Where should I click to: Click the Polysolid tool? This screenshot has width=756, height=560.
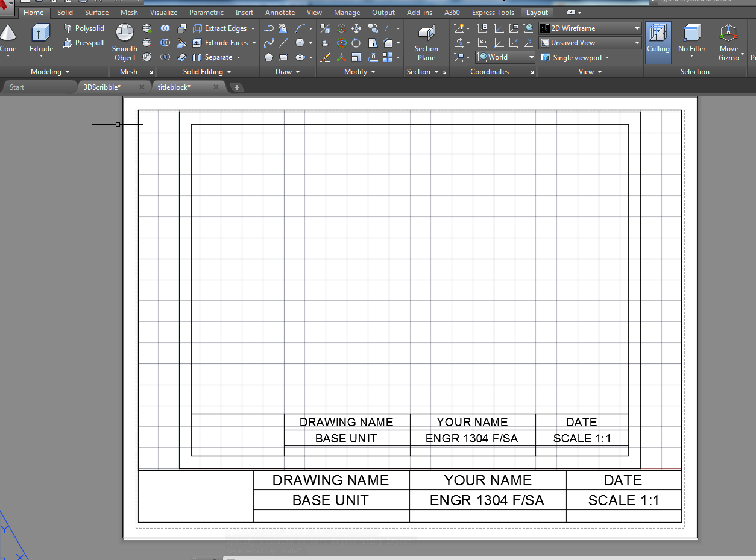[x=84, y=28]
